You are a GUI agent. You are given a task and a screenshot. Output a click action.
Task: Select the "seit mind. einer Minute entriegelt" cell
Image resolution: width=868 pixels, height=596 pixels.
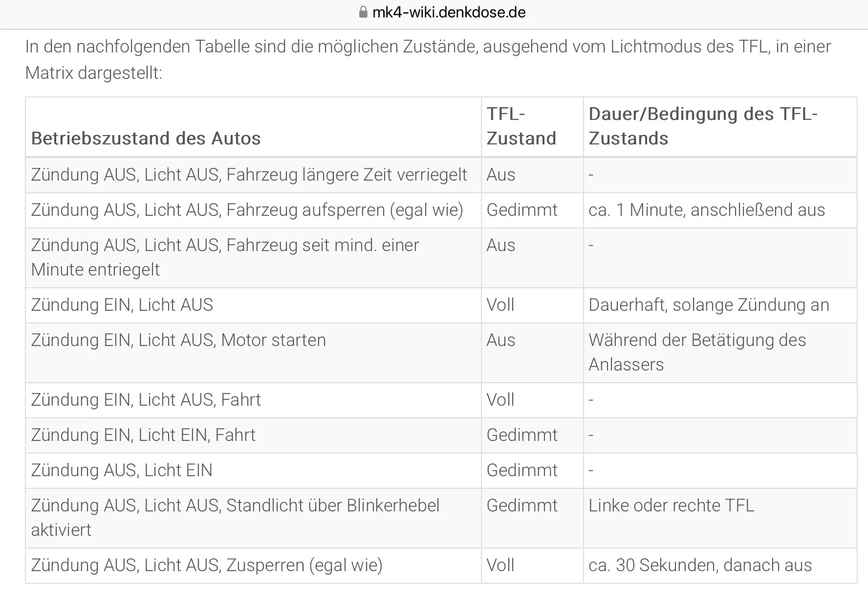pyautogui.click(x=225, y=257)
